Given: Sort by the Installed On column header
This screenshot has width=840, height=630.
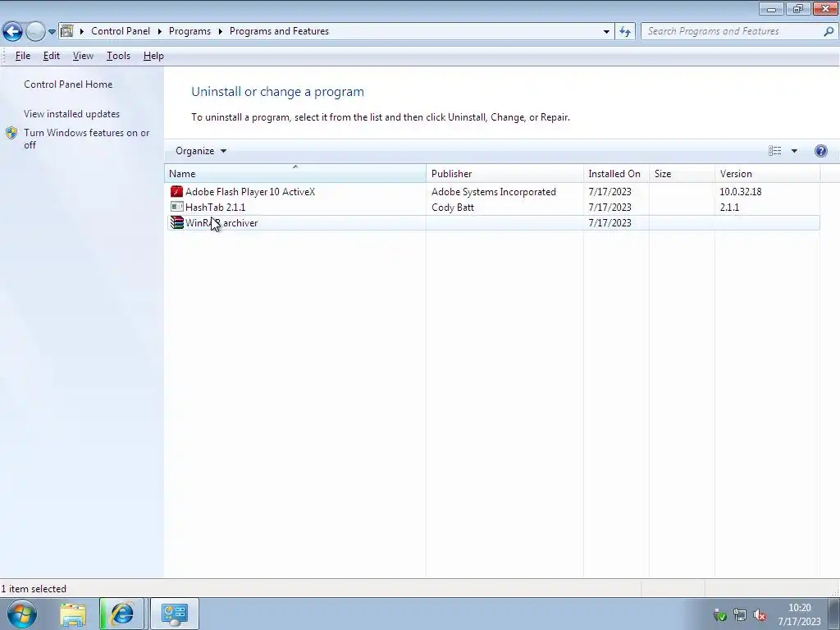Looking at the screenshot, I should point(616,174).
